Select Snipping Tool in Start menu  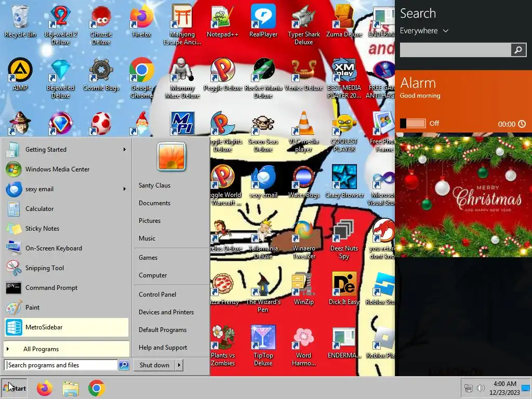(x=66, y=268)
